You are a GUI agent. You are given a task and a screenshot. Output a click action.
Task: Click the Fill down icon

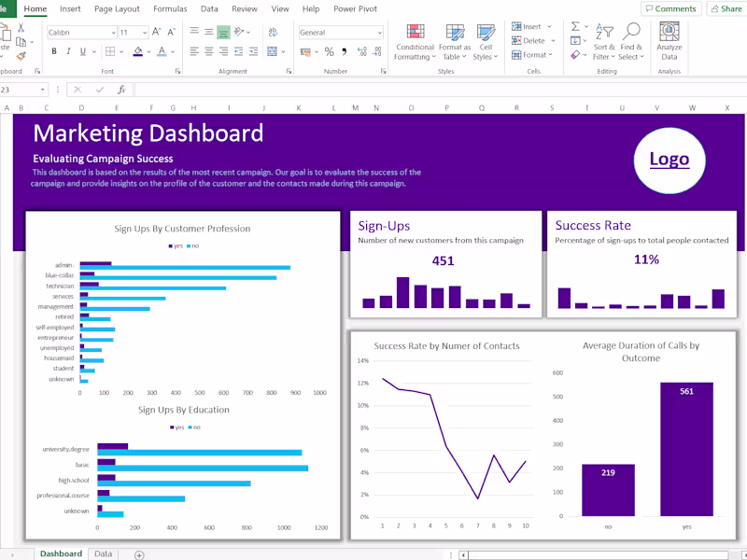pos(575,40)
